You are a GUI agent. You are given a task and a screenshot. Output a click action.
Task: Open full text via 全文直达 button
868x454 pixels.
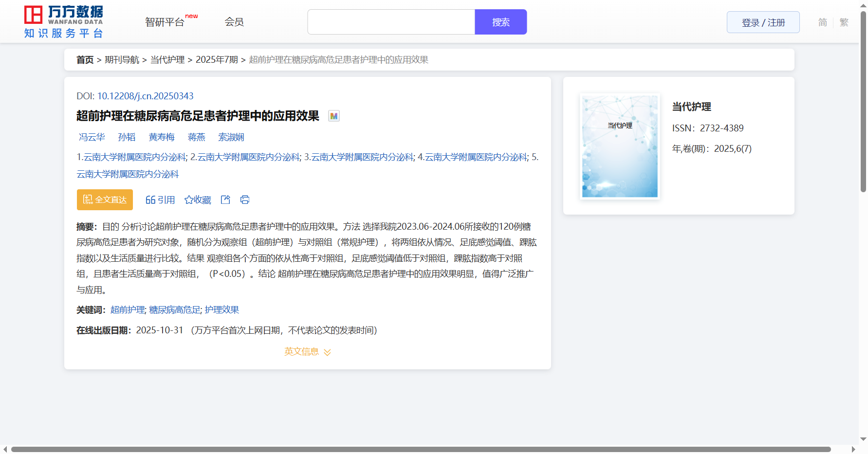point(105,200)
